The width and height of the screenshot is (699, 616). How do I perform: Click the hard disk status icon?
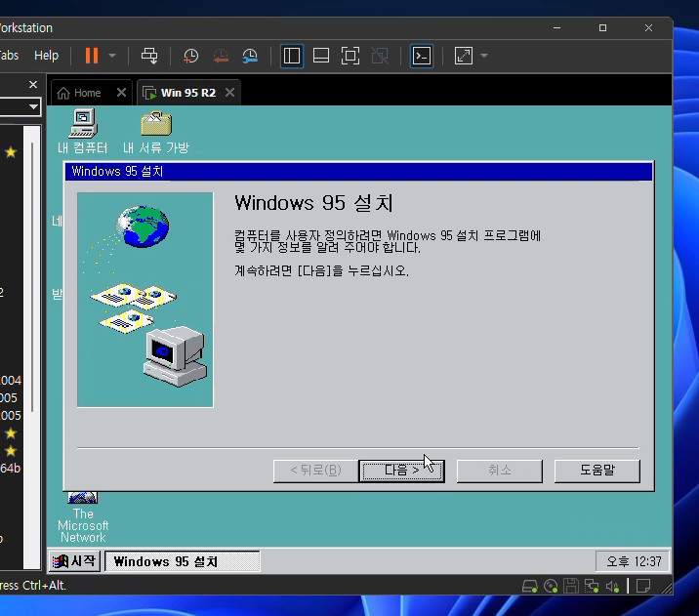tap(529, 586)
